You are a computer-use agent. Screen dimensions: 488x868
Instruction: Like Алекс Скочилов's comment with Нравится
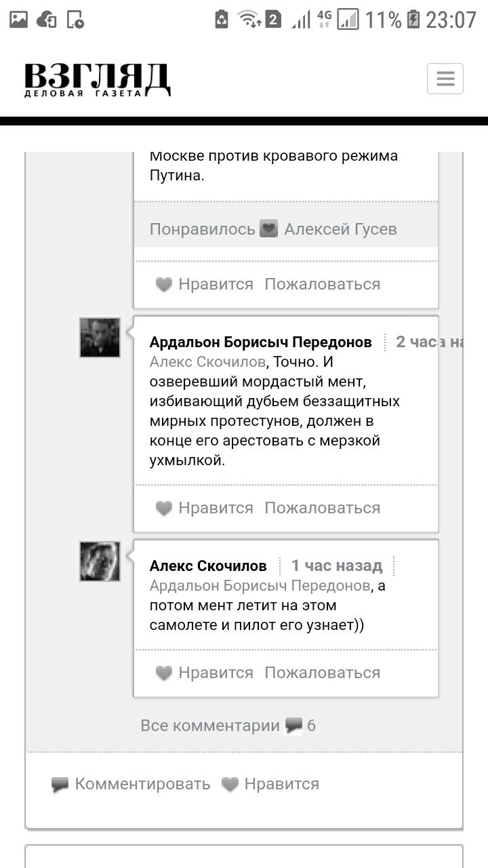click(204, 673)
